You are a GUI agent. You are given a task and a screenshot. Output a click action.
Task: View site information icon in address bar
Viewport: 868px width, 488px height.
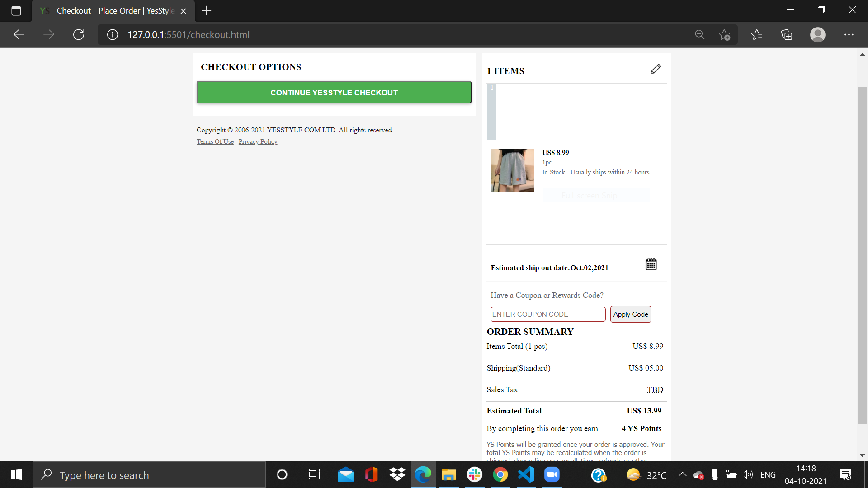coord(113,34)
